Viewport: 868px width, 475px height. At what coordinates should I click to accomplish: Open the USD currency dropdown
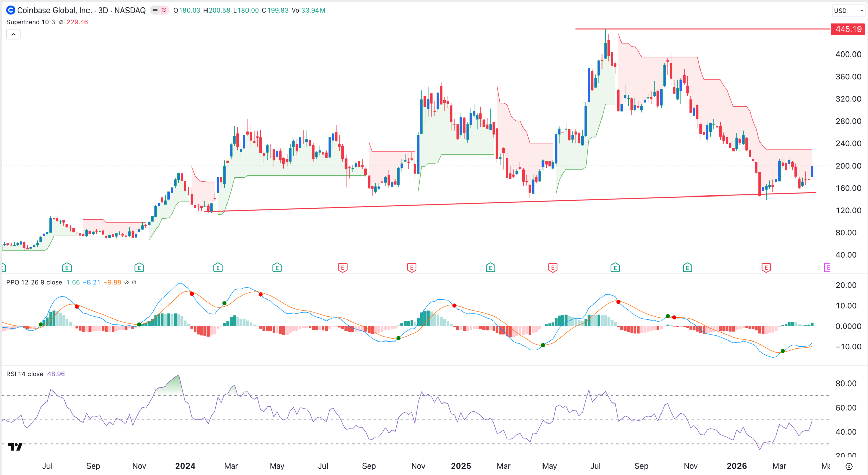(847, 11)
